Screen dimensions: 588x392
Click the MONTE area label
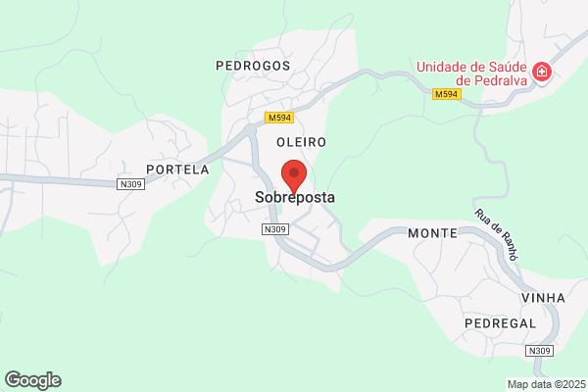coord(433,233)
